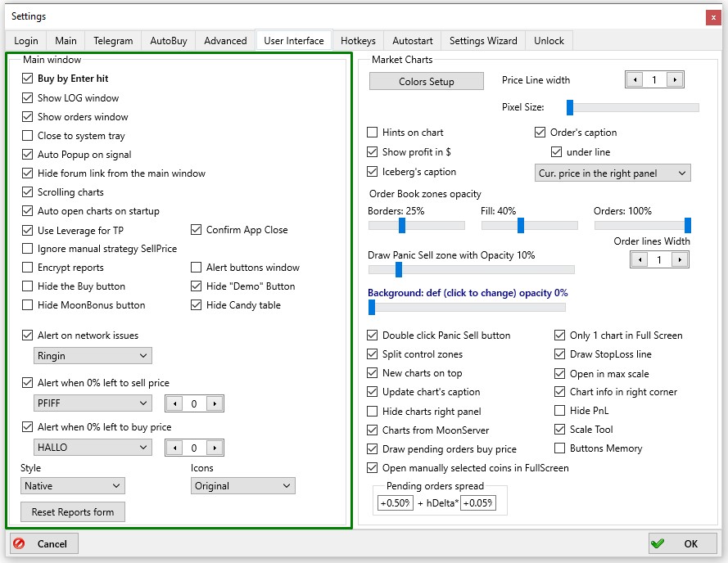Open Cur. price in right panel dropdown
This screenshot has width=728, height=563.
tap(613, 173)
